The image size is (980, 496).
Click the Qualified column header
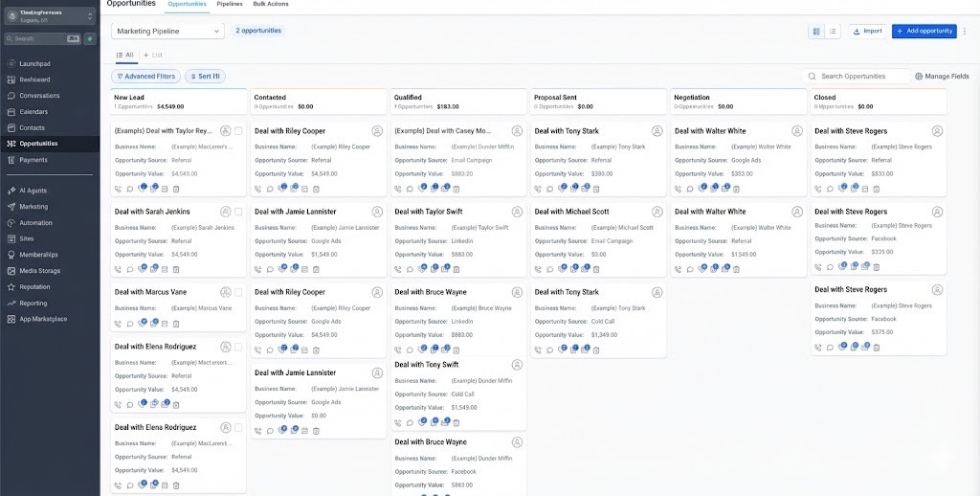tap(458, 101)
